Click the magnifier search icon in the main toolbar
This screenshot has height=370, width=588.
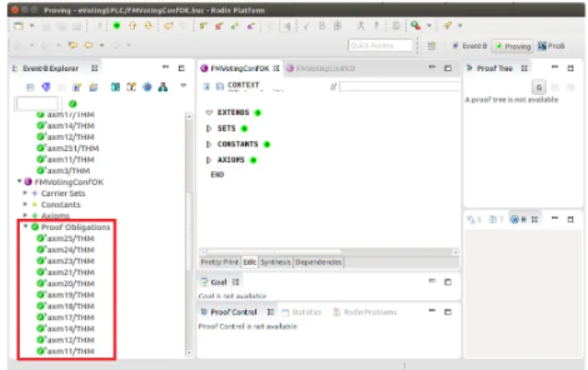[415, 26]
